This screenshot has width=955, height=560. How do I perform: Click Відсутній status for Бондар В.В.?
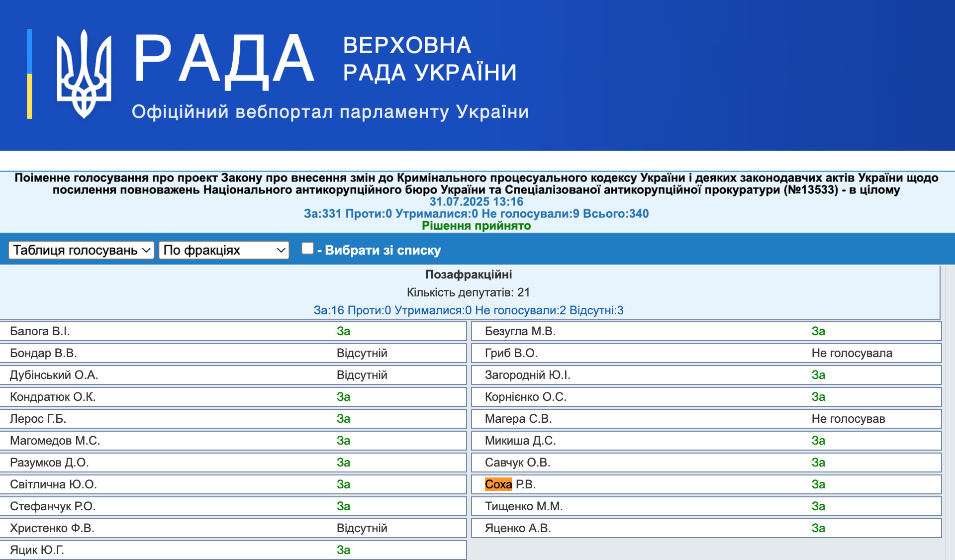(x=362, y=353)
